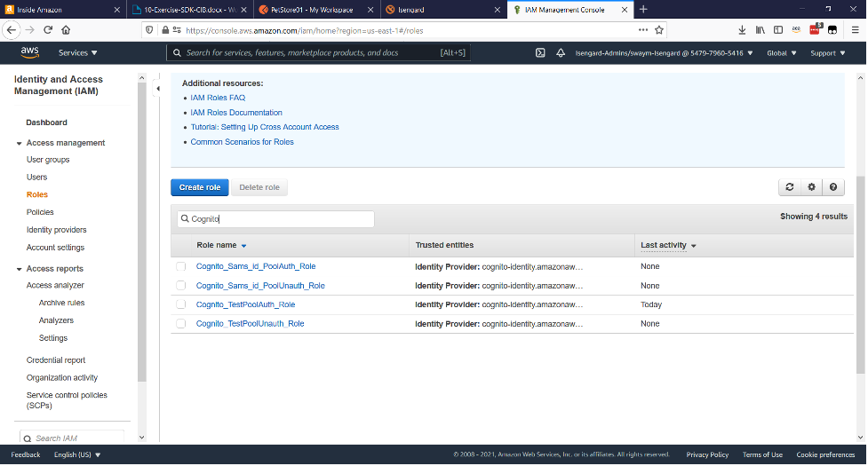This screenshot has width=868, height=466.
Task: Open the Firefox hamburger menu
Action: 856,30
